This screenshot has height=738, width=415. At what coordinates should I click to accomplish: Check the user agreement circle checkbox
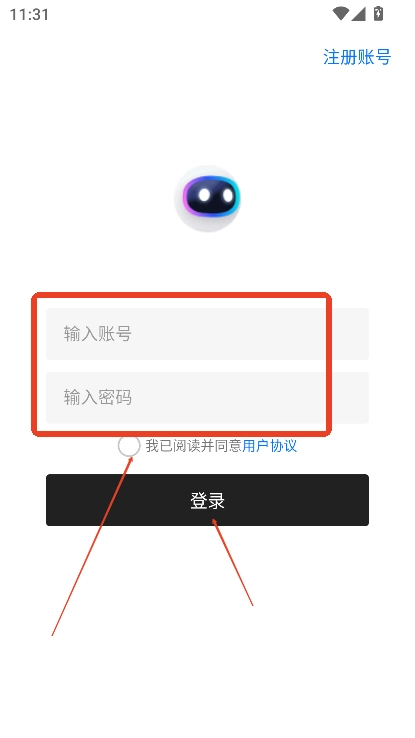click(x=129, y=446)
